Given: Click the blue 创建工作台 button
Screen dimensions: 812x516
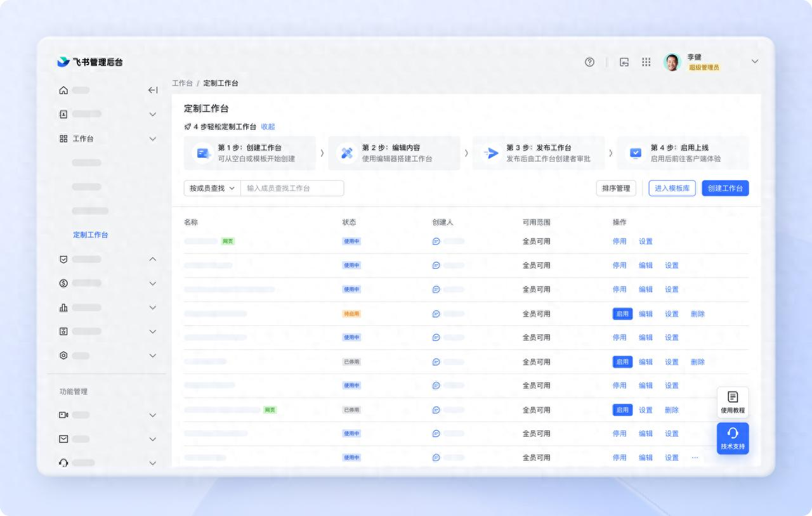Looking at the screenshot, I should click(x=725, y=188).
